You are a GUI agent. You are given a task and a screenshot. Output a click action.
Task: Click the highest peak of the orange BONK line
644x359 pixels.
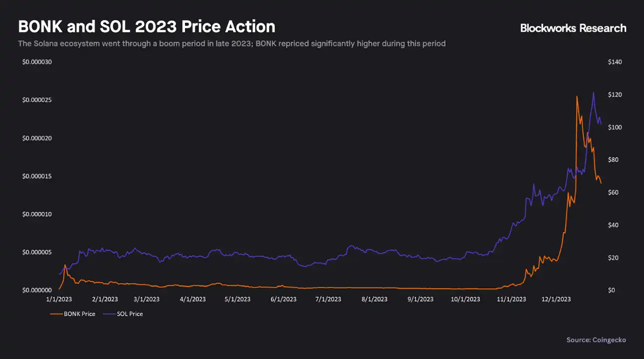click(x=577, y=96)
